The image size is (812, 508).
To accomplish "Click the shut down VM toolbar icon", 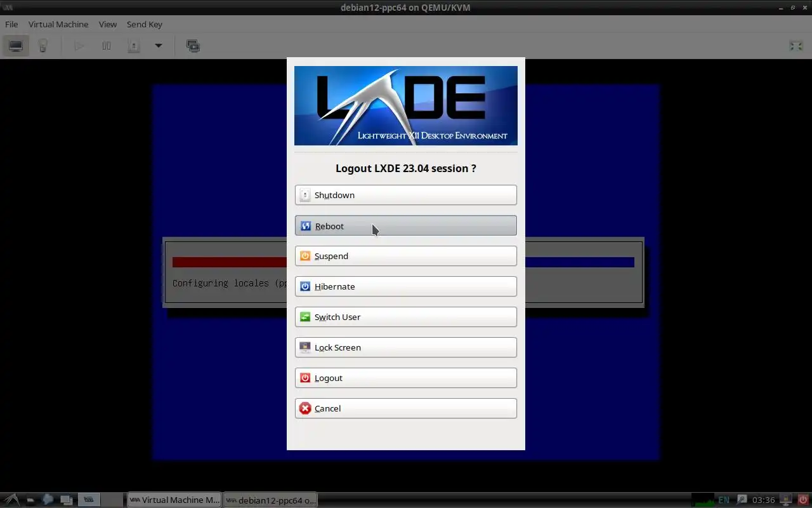I will click(134, 46).
